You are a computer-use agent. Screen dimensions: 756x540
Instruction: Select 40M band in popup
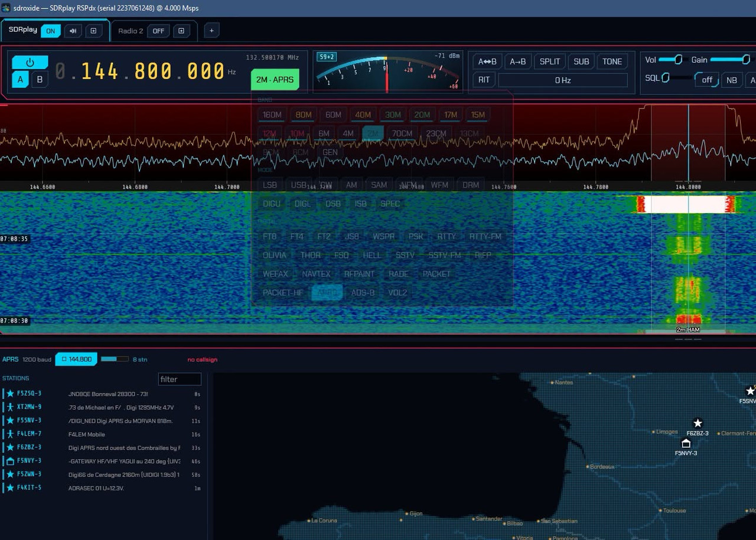point(363,115)
